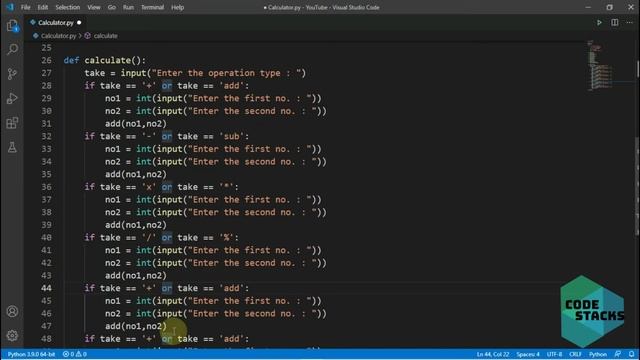Run Python file with play button

point(599,22)
